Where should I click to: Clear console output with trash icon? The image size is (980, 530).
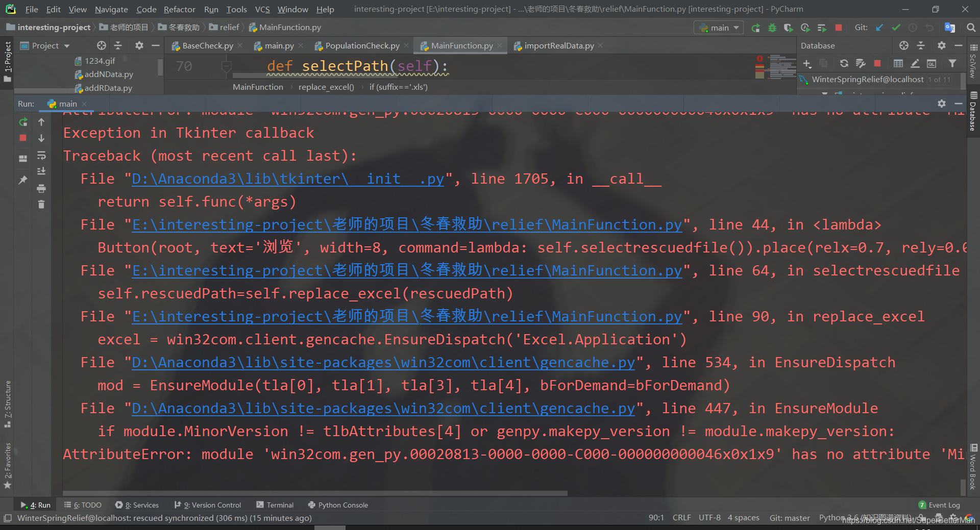tap(41, 205)
